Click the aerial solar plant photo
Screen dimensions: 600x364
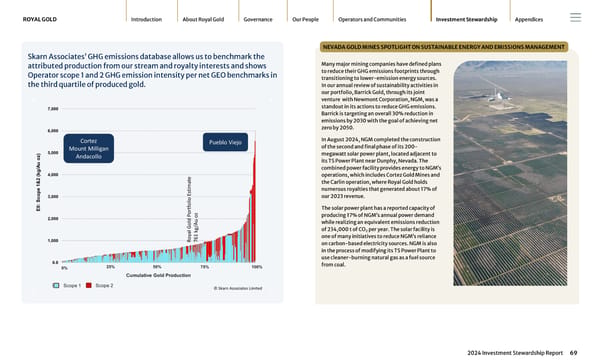click(510, 173)
